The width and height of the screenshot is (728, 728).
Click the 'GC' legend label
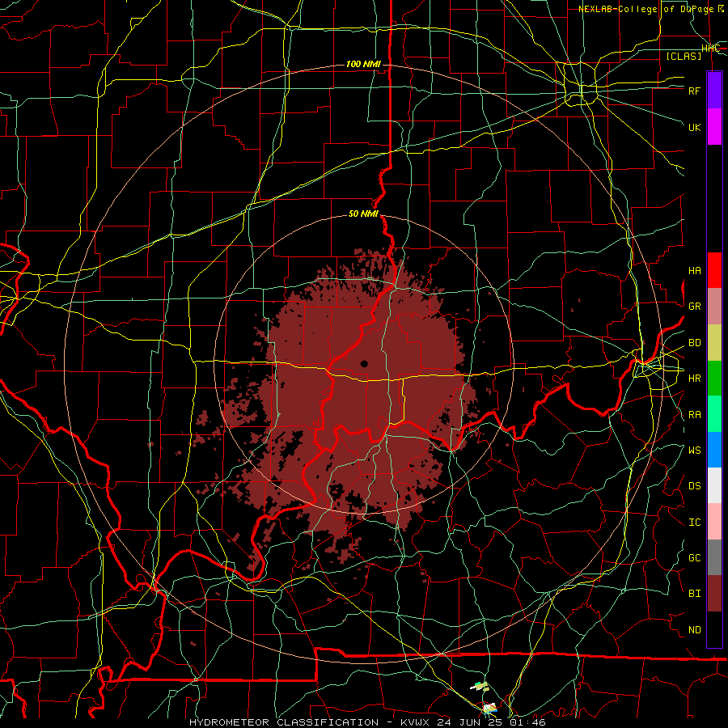point(694,558)
